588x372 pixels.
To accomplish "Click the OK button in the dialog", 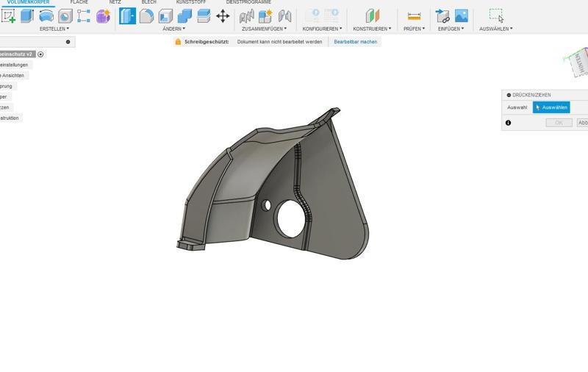I will click(559, 123).
